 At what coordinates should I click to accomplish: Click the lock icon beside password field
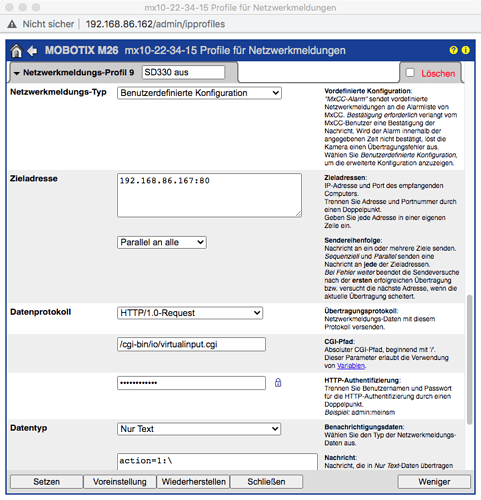[278, 383]
